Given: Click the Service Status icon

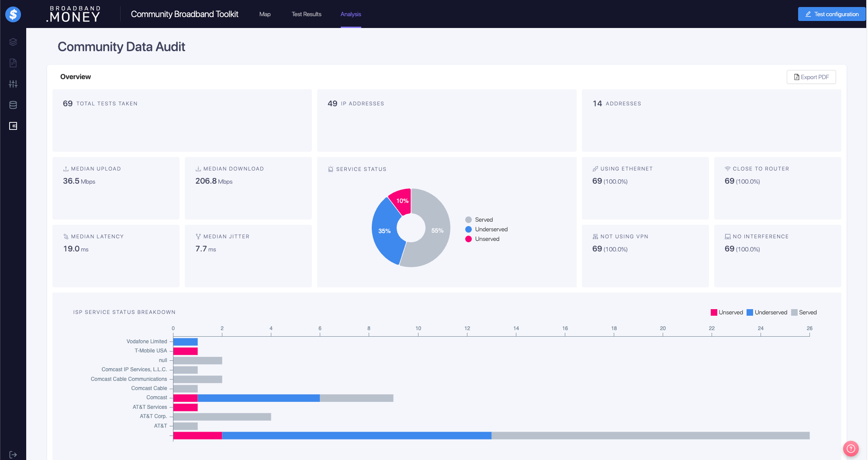Looking at the screenshot, I should point(331,169).
